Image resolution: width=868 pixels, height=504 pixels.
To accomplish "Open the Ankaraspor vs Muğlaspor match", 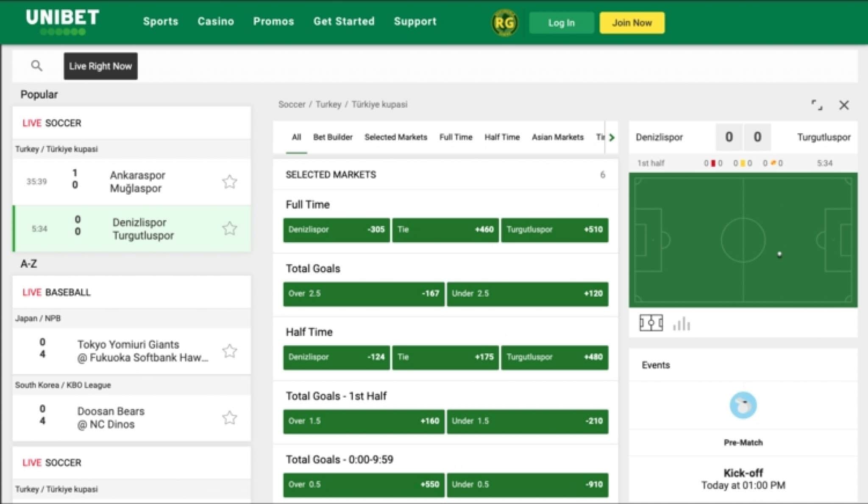I will click(x=131, y=182).
